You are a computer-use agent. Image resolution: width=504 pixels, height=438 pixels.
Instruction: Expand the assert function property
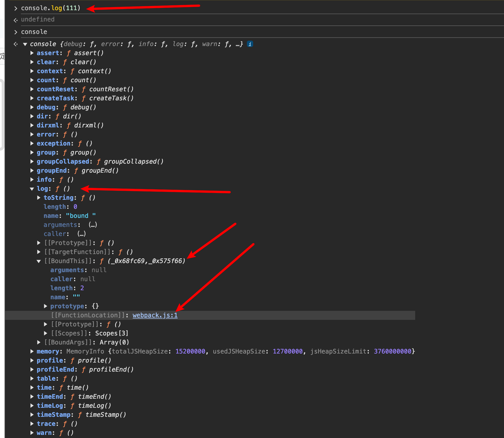click(x=32, y=53)
